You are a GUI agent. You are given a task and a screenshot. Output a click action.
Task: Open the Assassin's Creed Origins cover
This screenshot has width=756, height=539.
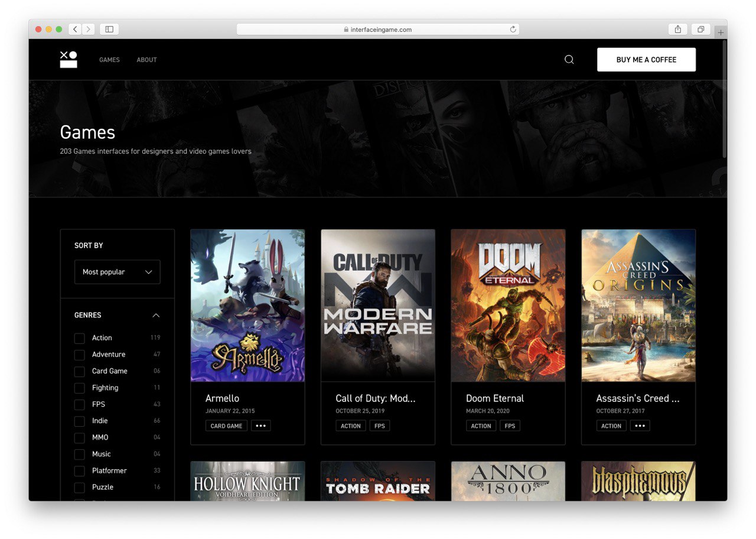(x=638, y=306)
